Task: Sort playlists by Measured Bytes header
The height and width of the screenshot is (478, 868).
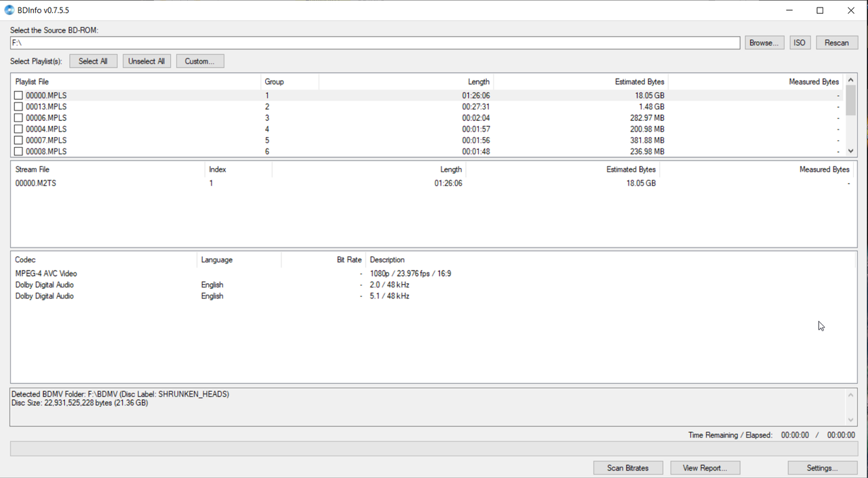Action: (x=755, y=81)
